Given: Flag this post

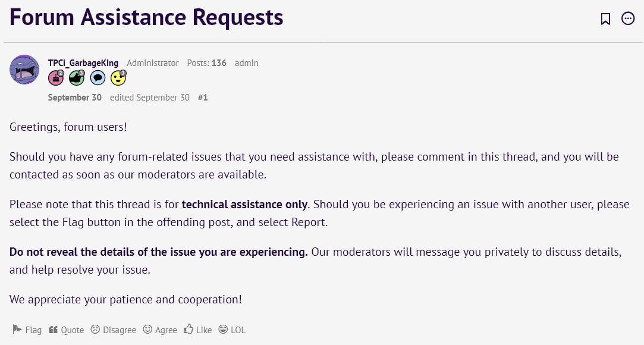Looking at the screenshot, I should [27, 330].
